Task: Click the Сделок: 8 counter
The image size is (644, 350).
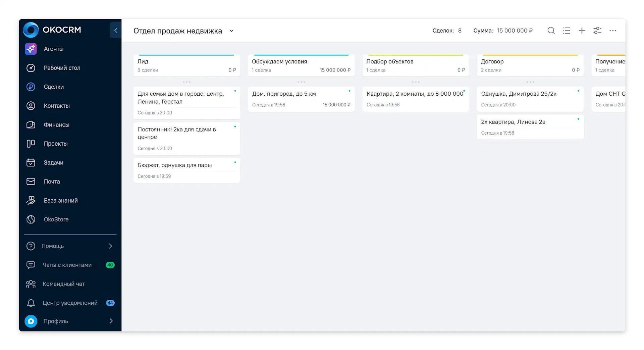Action: point(447,31)
